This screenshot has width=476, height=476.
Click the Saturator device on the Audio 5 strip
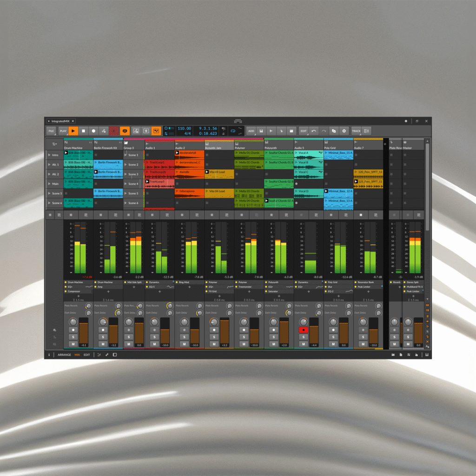[272, 291]
